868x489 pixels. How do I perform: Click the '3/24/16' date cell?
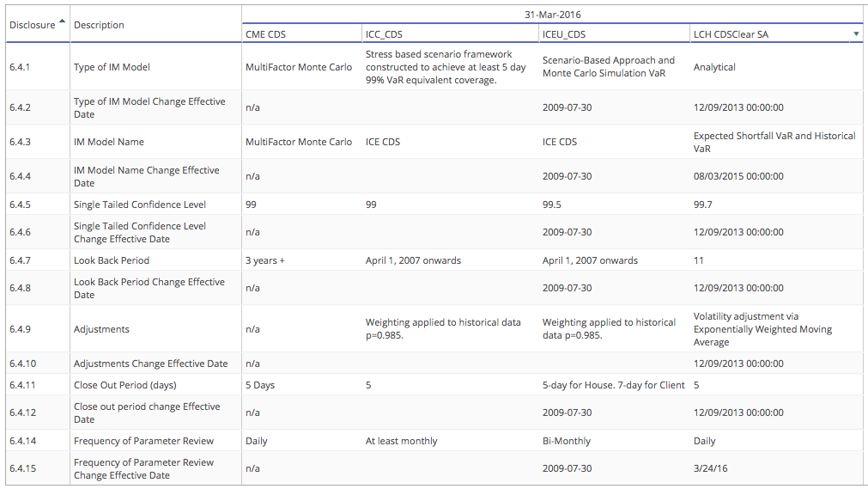coord(711,469)
